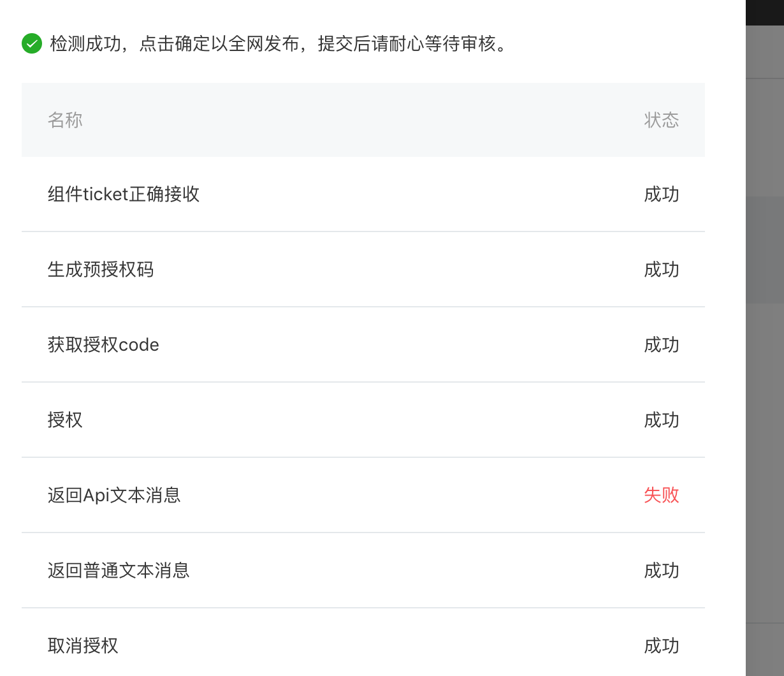Click 成功 status for 取消授权
This screenshot has height=676, width=784.
pos(661,646)
